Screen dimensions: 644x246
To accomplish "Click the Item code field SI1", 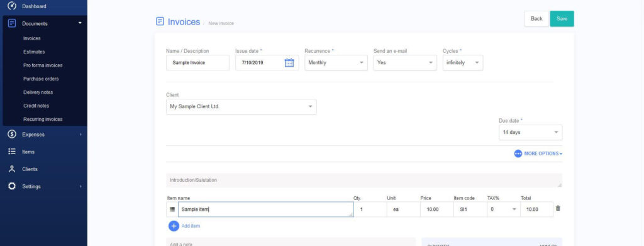I will (470, 210).
